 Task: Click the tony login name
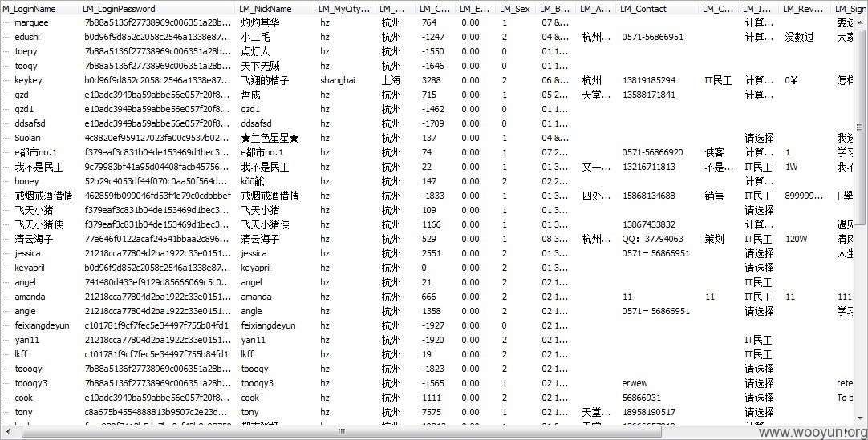pos(23,412)
